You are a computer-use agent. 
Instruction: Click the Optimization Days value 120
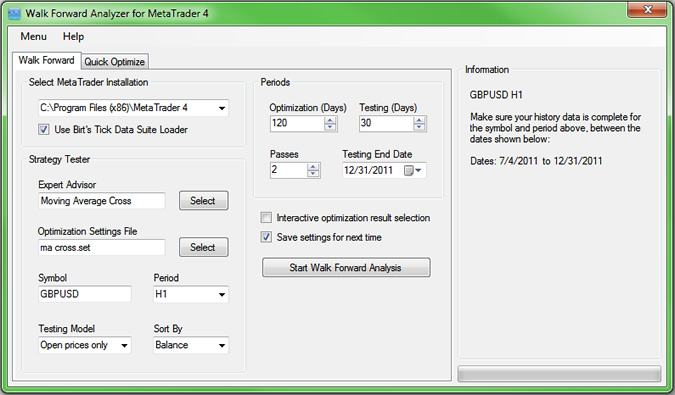pyautogui.click(x=297, y=123)
